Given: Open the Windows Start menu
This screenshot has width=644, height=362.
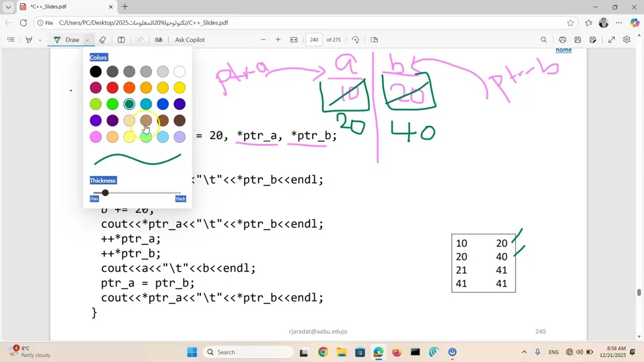Looking at the screenshot, I should (192, 352).
